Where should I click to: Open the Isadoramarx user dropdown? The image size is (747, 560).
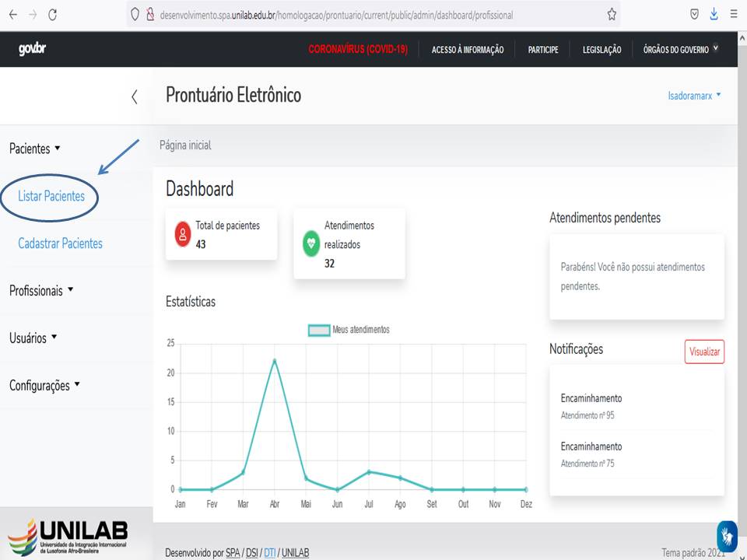[x=694, y=96]
